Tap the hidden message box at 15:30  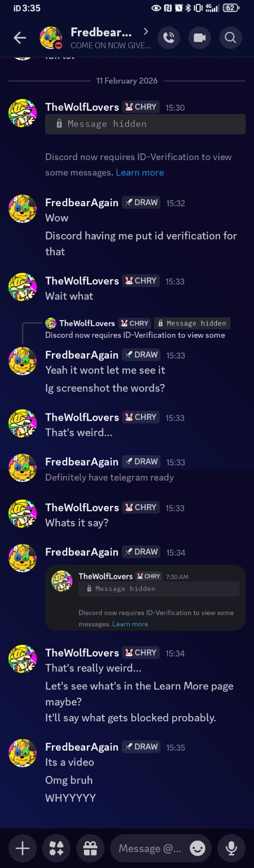point(145,124)
